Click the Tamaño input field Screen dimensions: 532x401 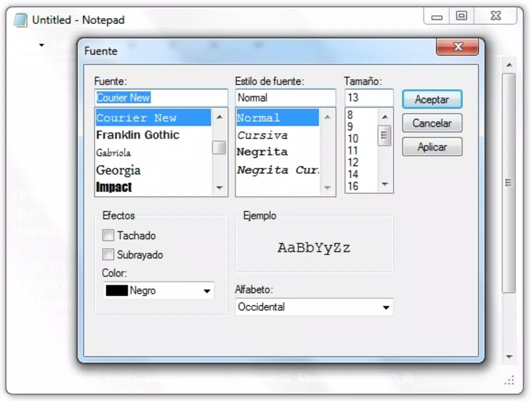(x=369, y=98)
